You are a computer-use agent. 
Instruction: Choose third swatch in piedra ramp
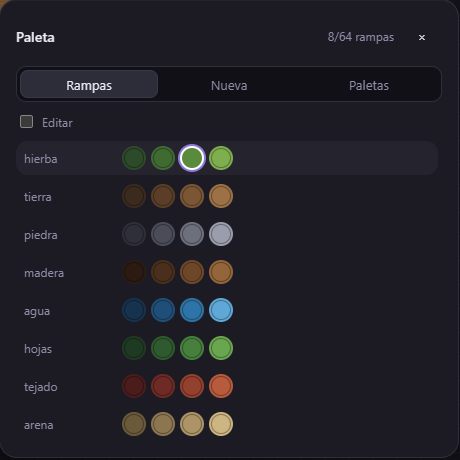192,234
